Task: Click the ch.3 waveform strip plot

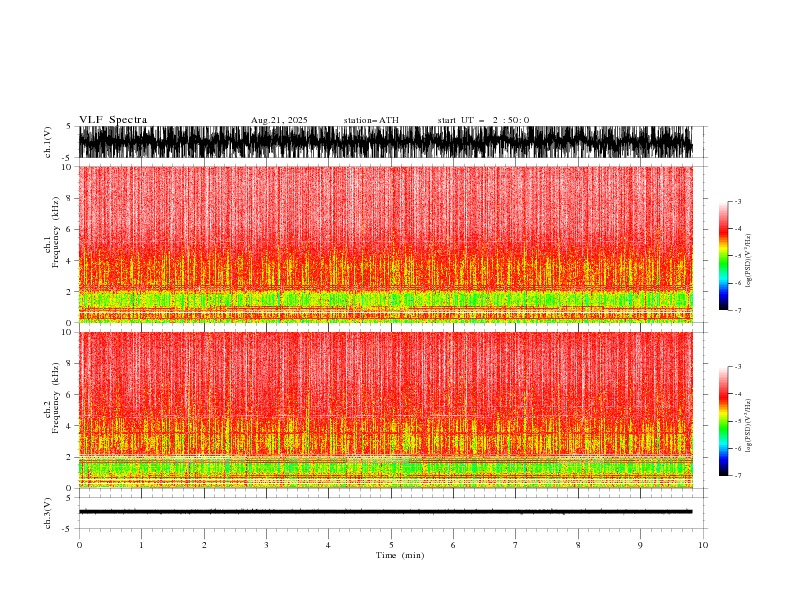Action: coord(385,513)
